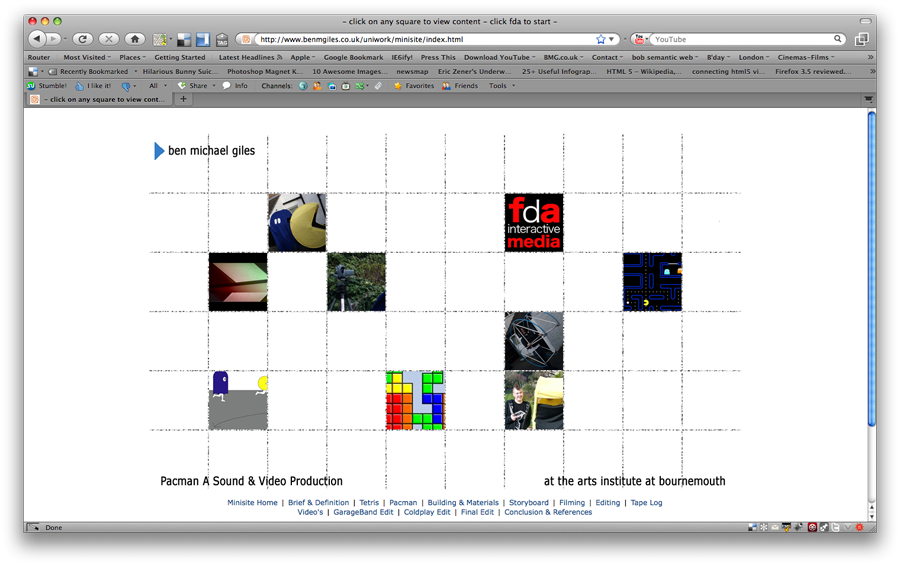This screenshot has width=900, height=565.
Task: Open StumbleUpon Favorites star
Action: [414, 86]
